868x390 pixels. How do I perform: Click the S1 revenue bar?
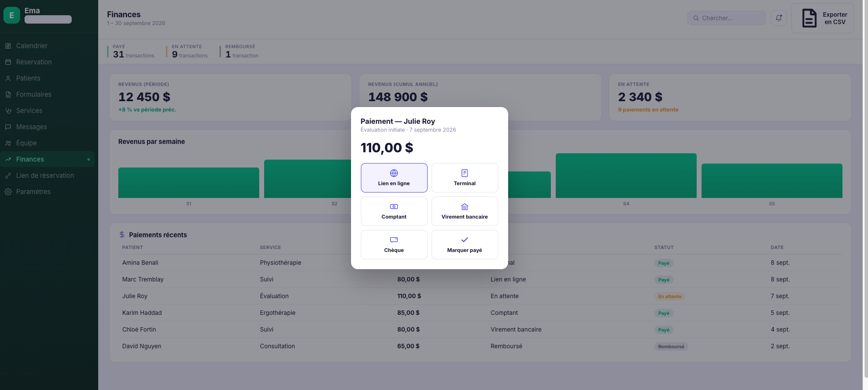pos(189,183)
